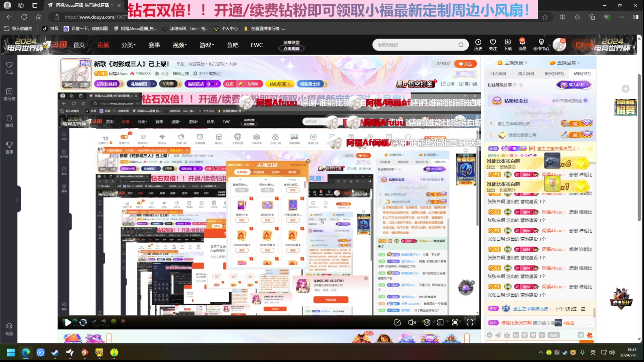Open the 历史 history icon
Viewport: 644px width, 362px height.
(478, 45)
